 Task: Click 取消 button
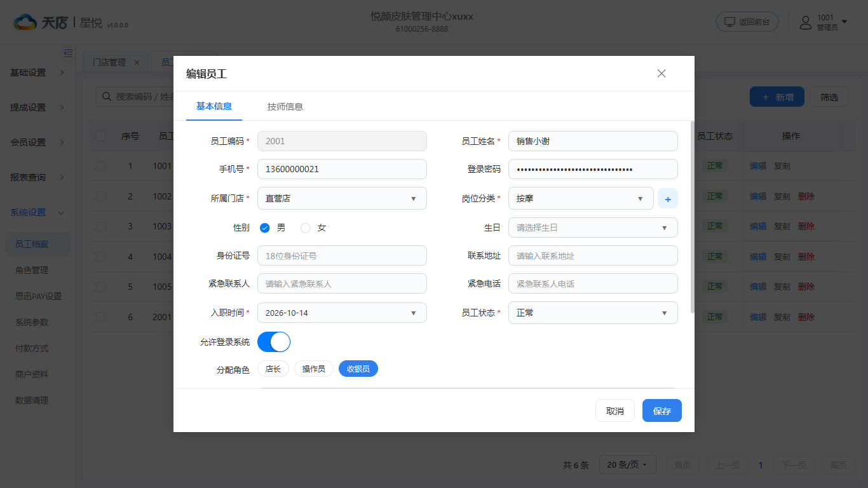pyautogui.click(x=615, y=411)
